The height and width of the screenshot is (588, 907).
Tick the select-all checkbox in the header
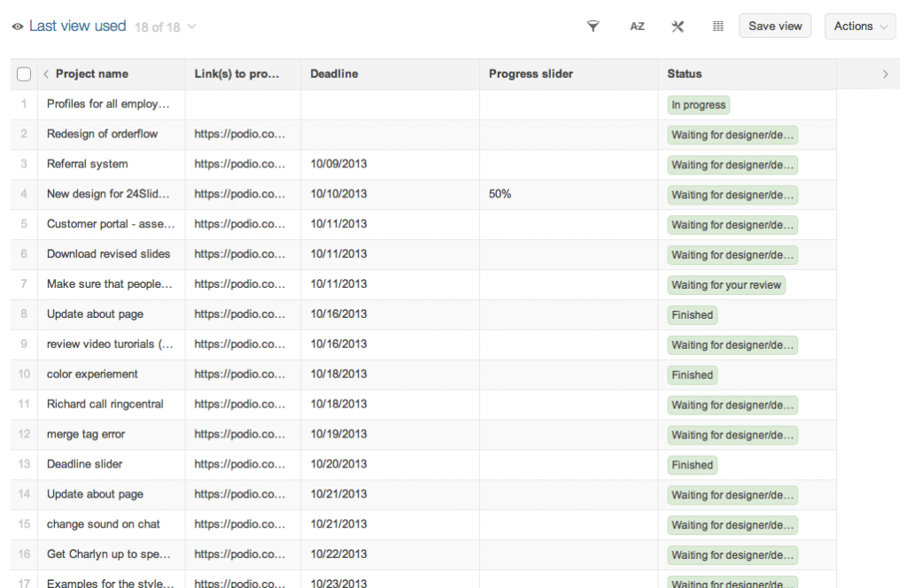(x=24, y=74)
